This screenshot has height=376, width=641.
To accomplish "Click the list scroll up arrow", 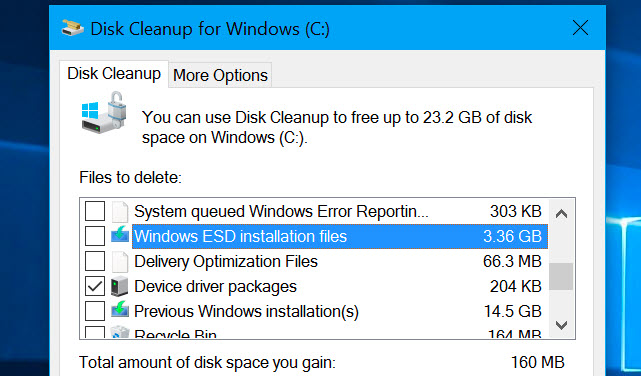I will pyautogui.click(x=561, y=213).
